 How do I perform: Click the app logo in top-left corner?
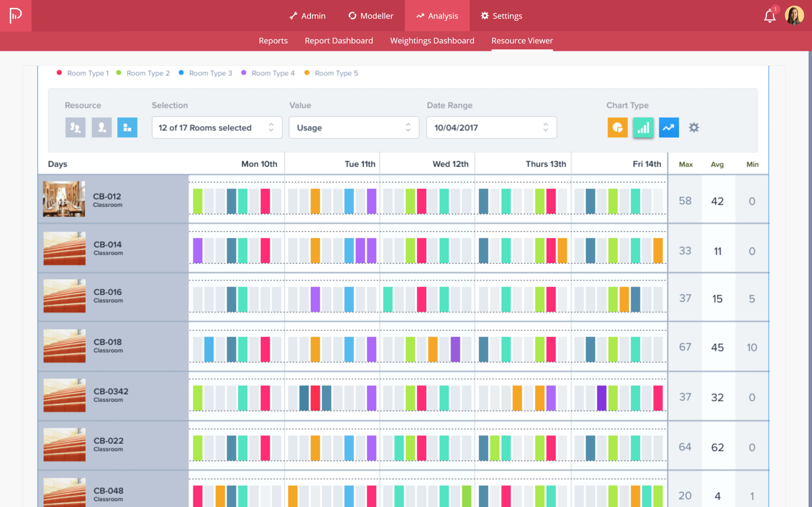[x=16, y=15]
